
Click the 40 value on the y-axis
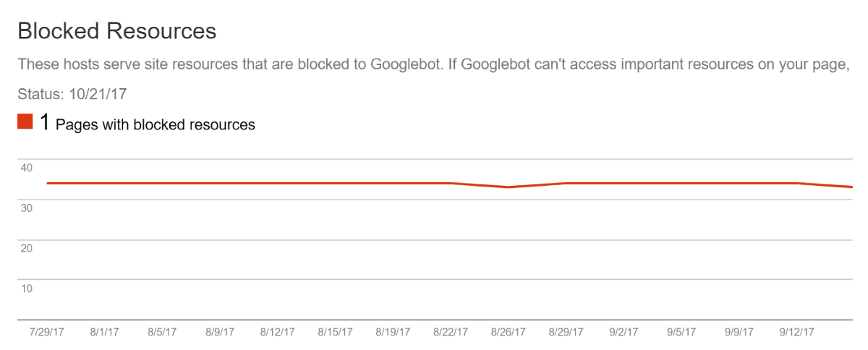(26, 168)
